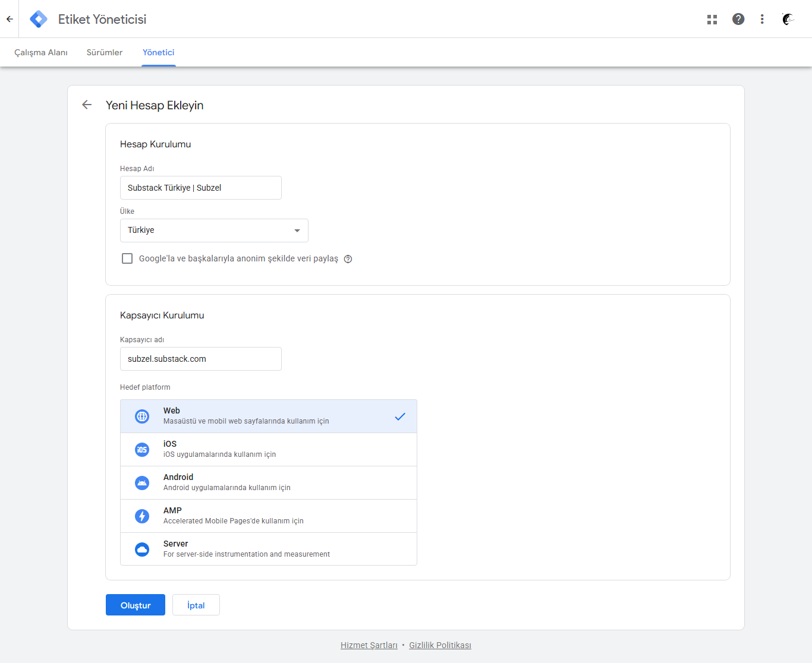This screenshot has width=812, height=663.
Task: Click the Kapsayıcı Kurulumu heading
Action: pyautogui.click(x=162, y=315)
